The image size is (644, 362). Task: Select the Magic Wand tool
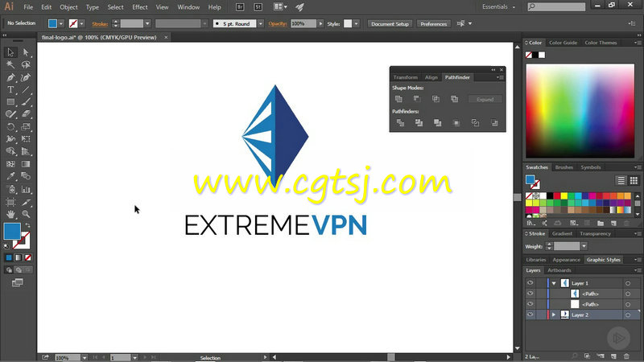10,65
